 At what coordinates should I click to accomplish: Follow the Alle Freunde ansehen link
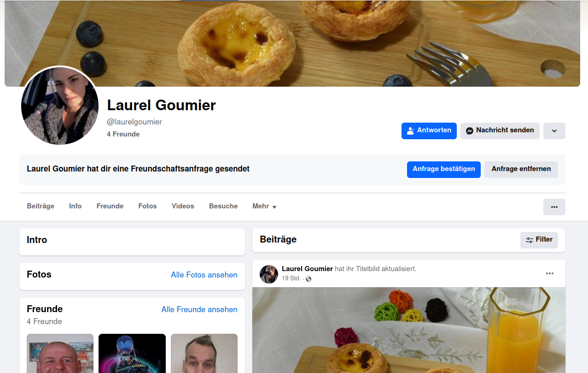tap(199, 309)
